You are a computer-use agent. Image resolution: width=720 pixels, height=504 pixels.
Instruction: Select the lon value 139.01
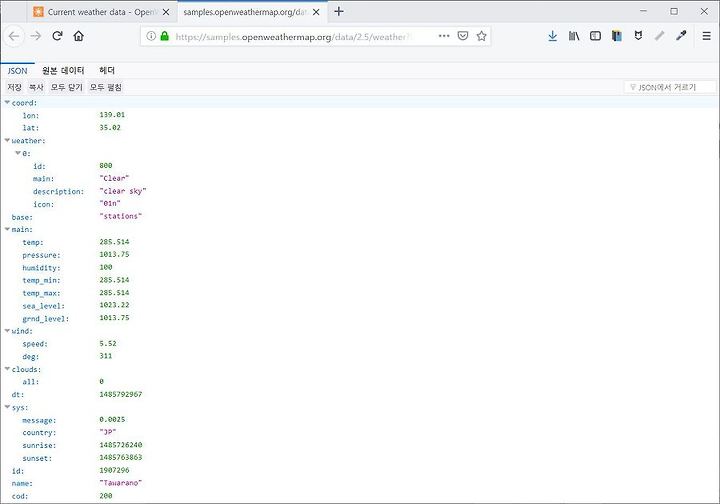(112, 115)
